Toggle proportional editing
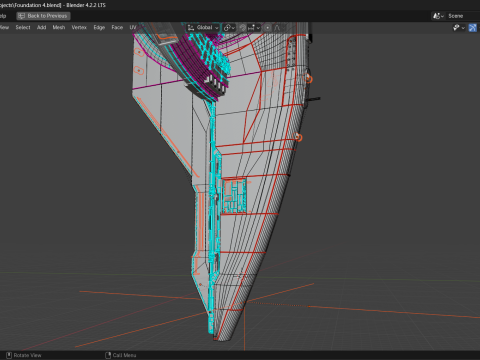The width and height of the screenshot is (480, 360). 267,28
